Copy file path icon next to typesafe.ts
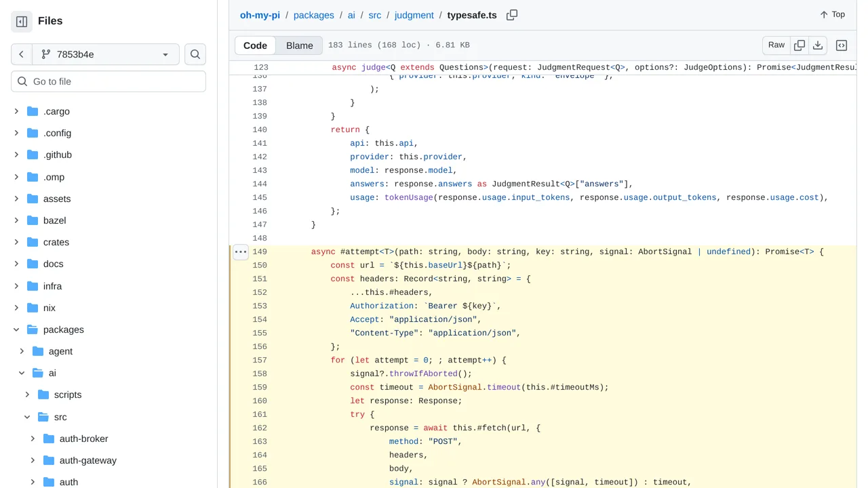Viewport: 868px width, 488px height. [x=512, y=15]
